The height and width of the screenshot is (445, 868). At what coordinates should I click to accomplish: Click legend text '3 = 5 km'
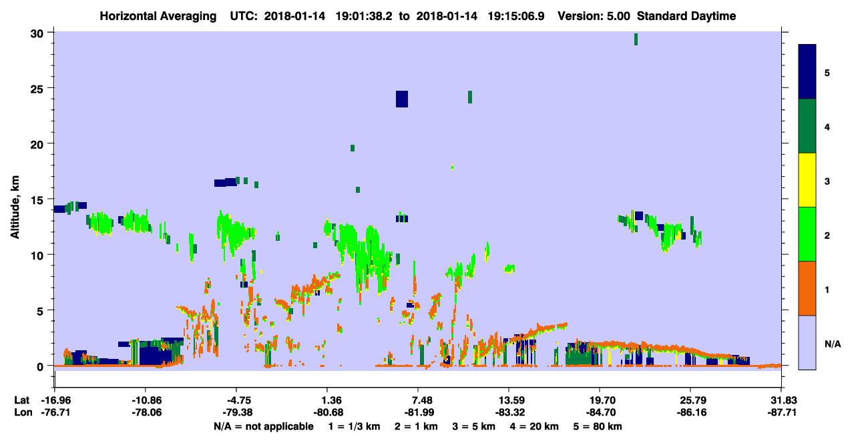coord(473,426)
